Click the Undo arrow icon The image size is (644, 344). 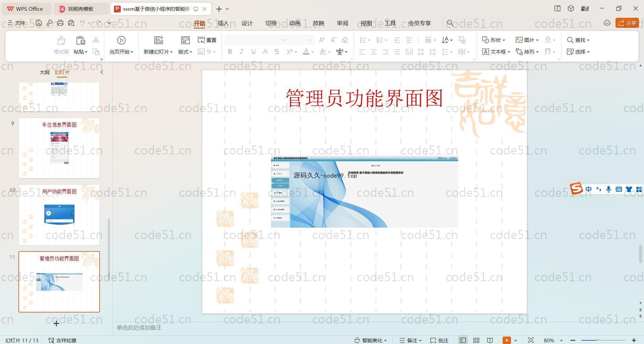click(83, 23)
